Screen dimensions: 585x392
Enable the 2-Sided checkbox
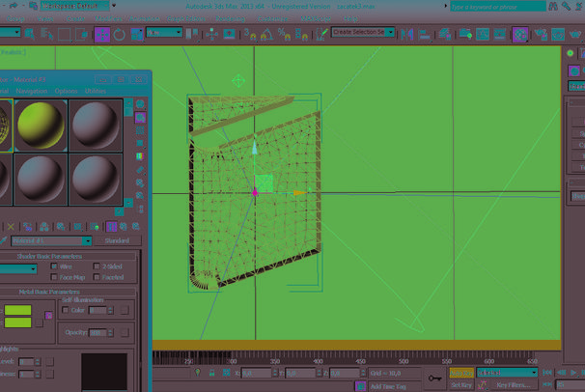point(97,266)
